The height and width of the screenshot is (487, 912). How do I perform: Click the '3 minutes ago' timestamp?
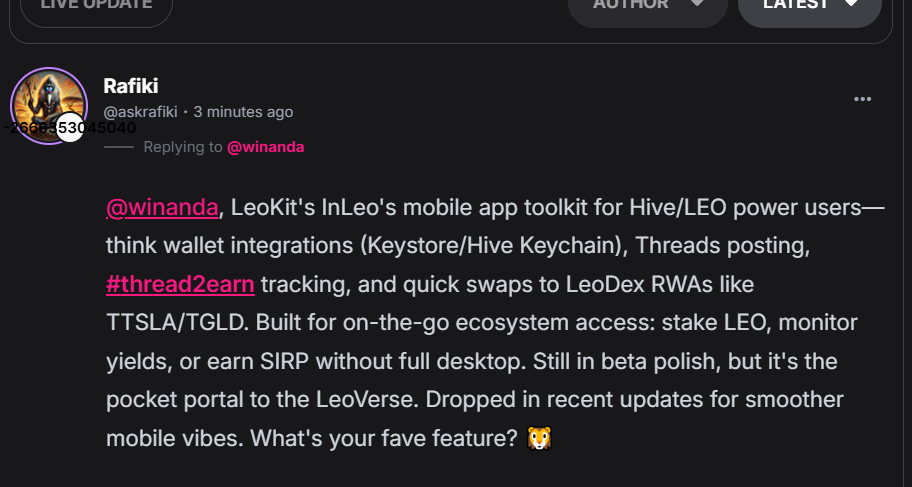click(x=243, y=112)
